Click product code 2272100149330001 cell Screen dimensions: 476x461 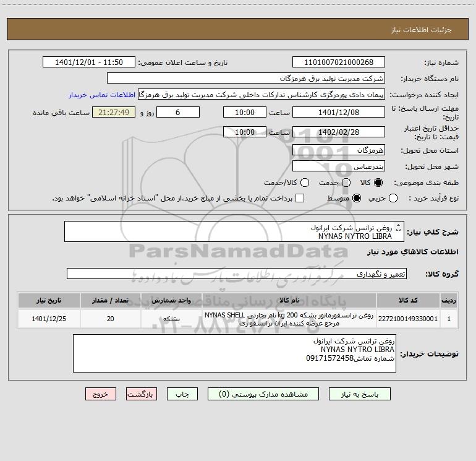pyautogui.click(x=408, y=319)
